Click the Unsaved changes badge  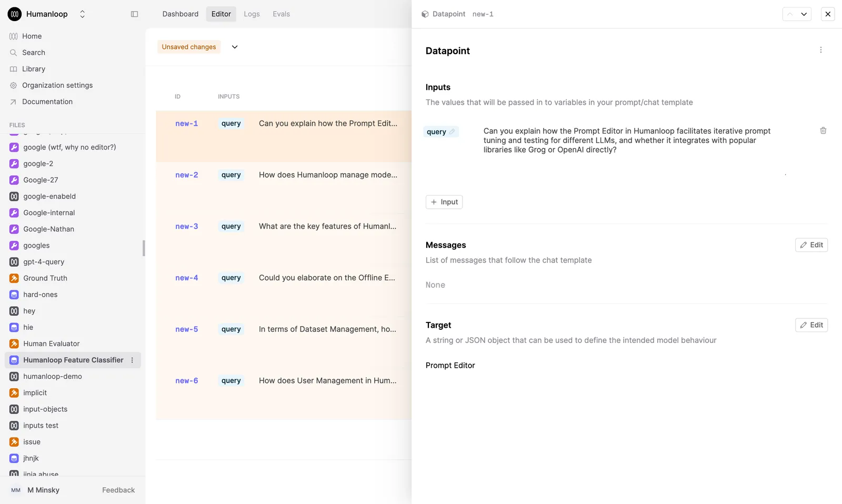click(189, 47)
